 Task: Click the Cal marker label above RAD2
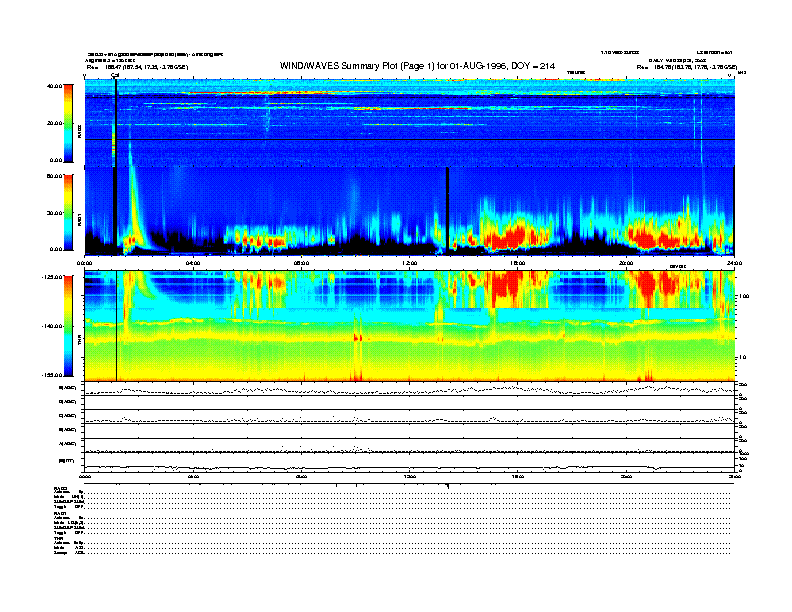(x=115, y=75)
